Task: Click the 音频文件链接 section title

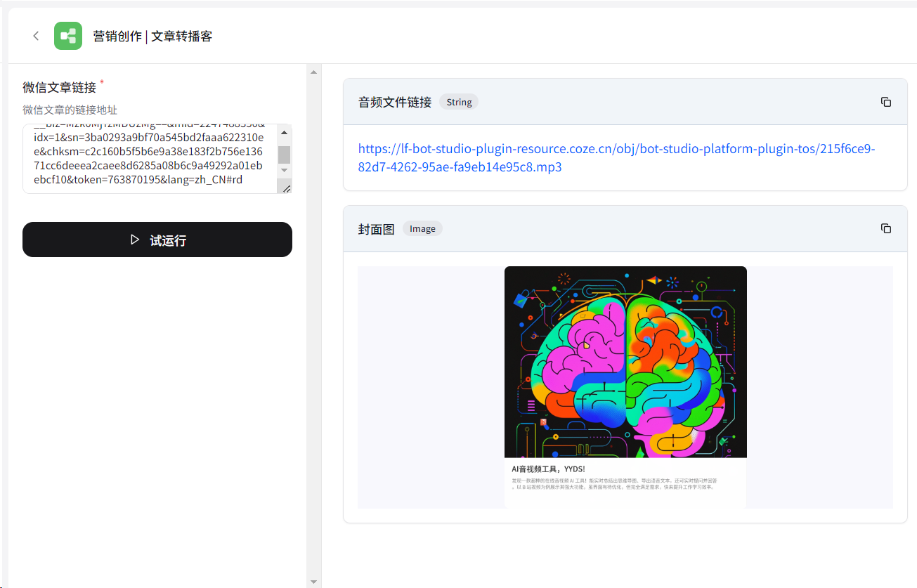Action: pyautogui.click(x=394, y=102)
